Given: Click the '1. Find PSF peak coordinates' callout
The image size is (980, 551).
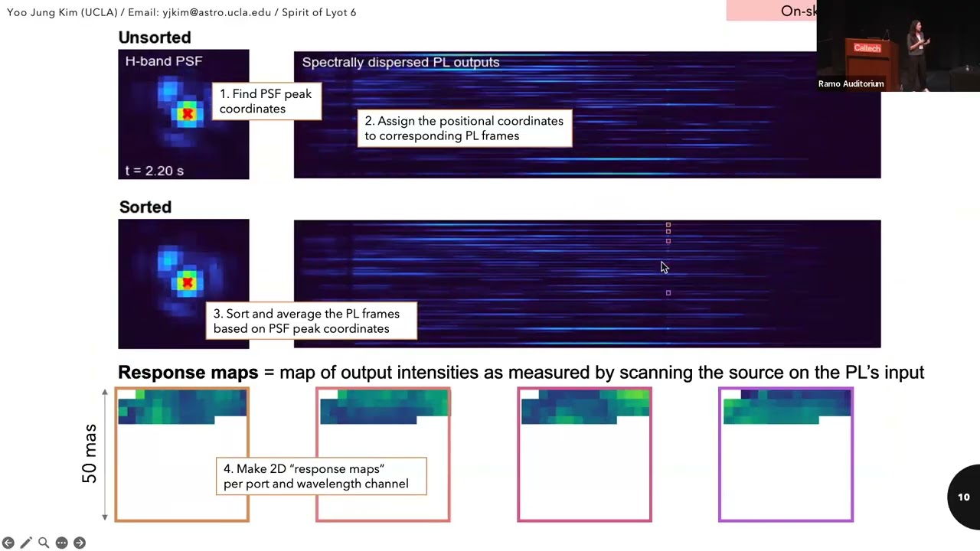Looking at the screenshot, I should click(266, 101).
